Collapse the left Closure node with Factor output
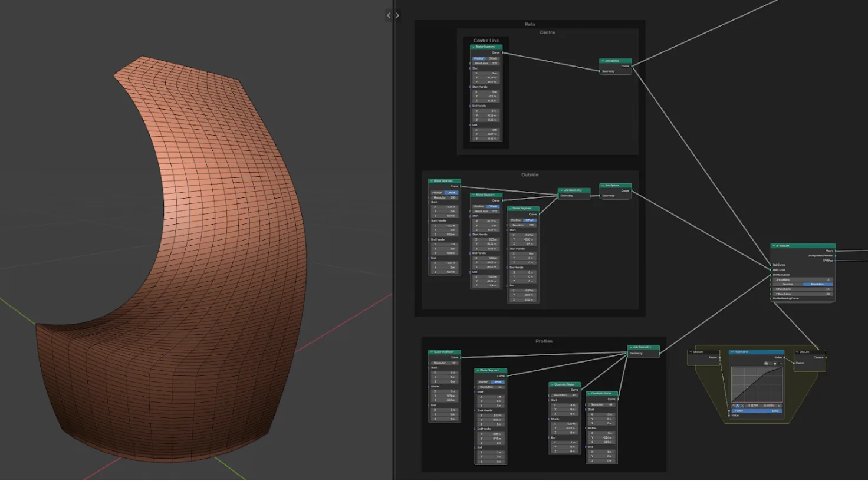Screen dimensions: 868x481 coord(691,352)
